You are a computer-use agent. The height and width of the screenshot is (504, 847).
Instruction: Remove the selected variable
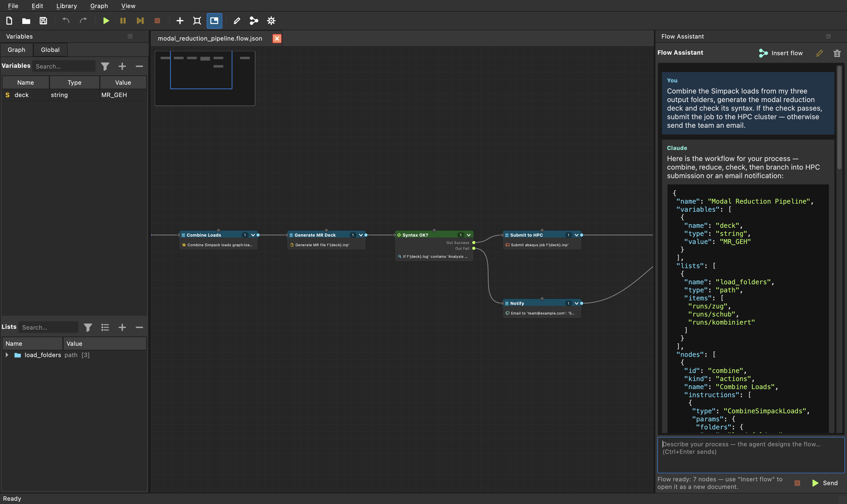point(139,66)
